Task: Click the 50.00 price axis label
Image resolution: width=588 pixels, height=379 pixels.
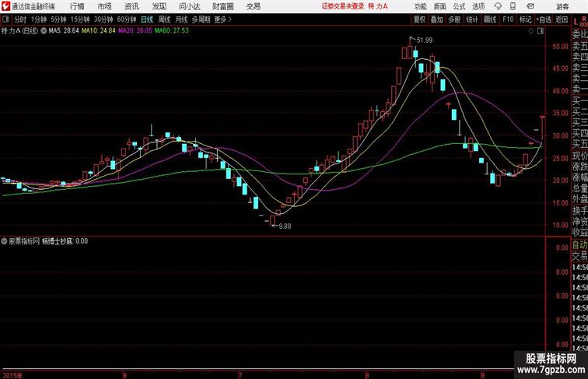Action: point(560,47)
